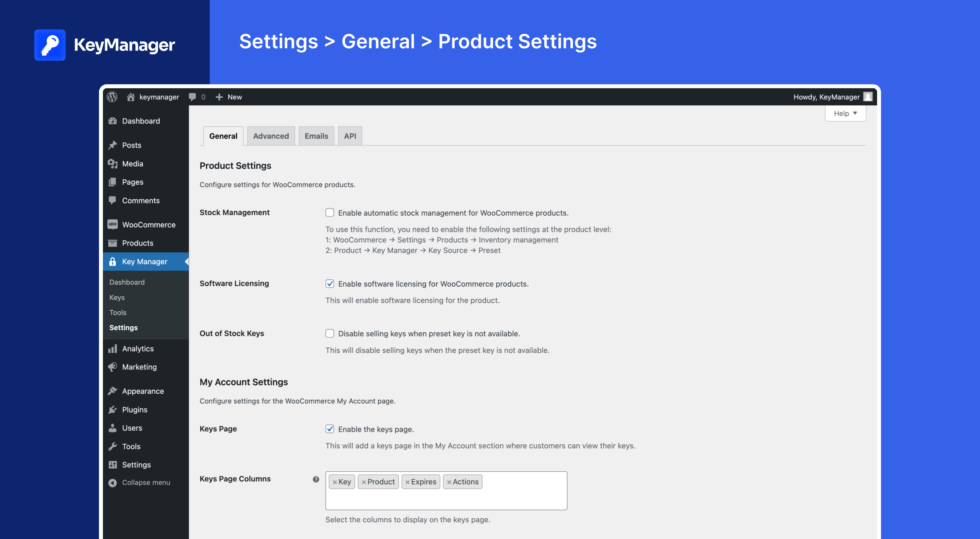
Task: Open Plugins menu label
Action: point(135,410)
